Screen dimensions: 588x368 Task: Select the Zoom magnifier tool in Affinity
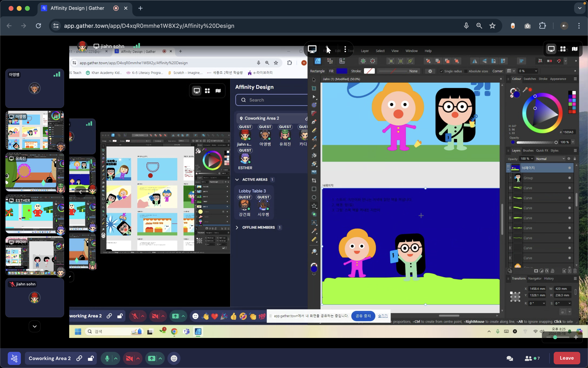click(x=314, y=251)
